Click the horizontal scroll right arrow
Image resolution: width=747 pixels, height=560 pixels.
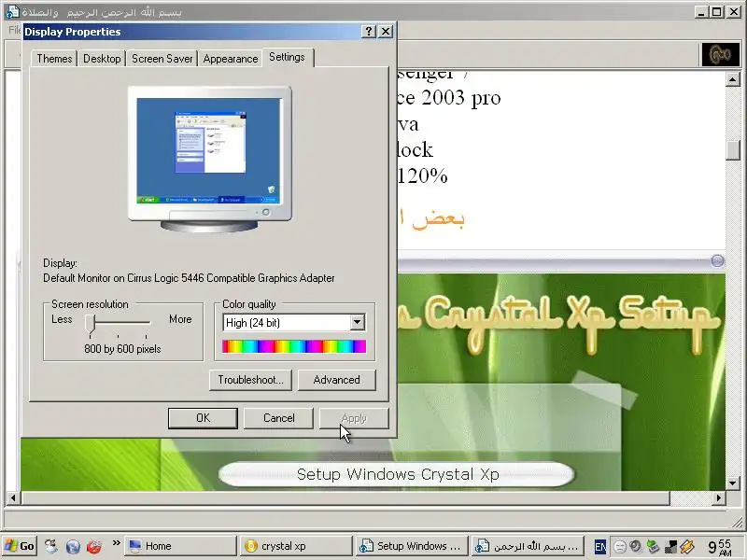tap(719, 498)
